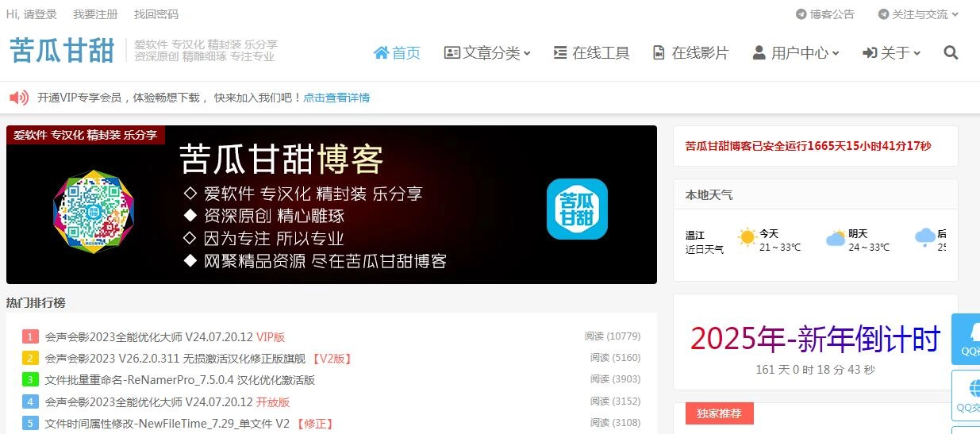Open the globe QQ交流 floating side button
Screen dimensions: 980x434
point(968,395)
